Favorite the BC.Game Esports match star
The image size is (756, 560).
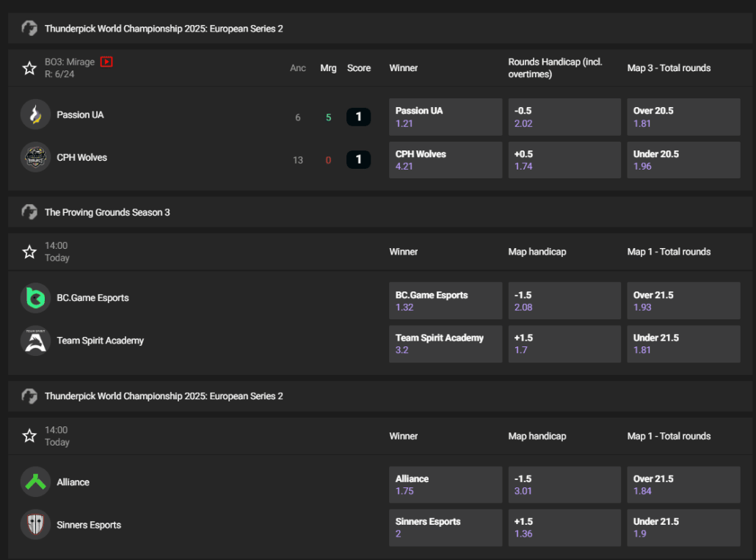[x=29, y=252]
